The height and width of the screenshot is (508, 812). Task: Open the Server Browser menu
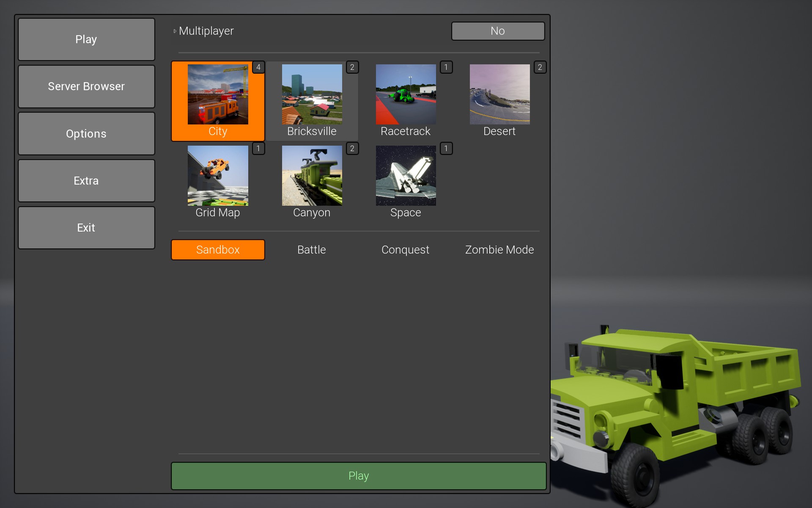86,86
